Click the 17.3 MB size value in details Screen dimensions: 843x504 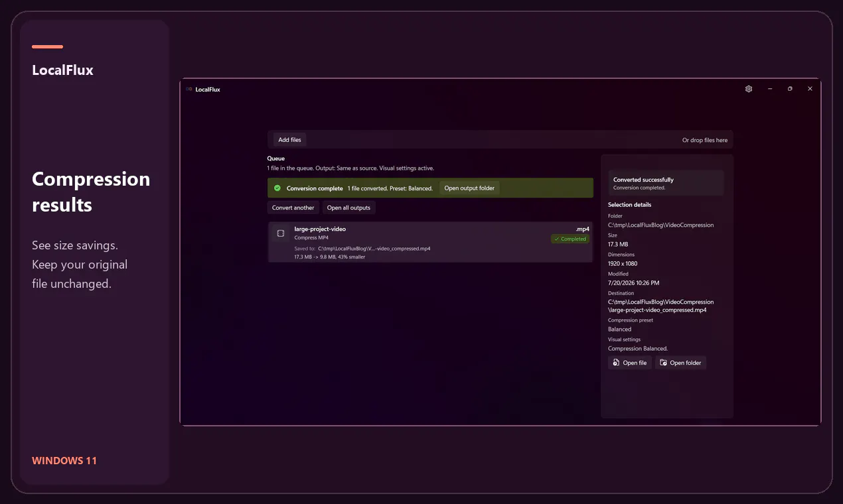[618, 244]
